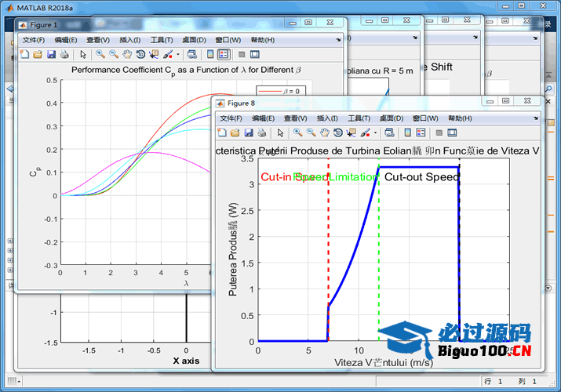Expand topmost plus node in MATLAB left panel
This screenshot has width=561, height=392.
pyautogui.click(x=10, y=241)
